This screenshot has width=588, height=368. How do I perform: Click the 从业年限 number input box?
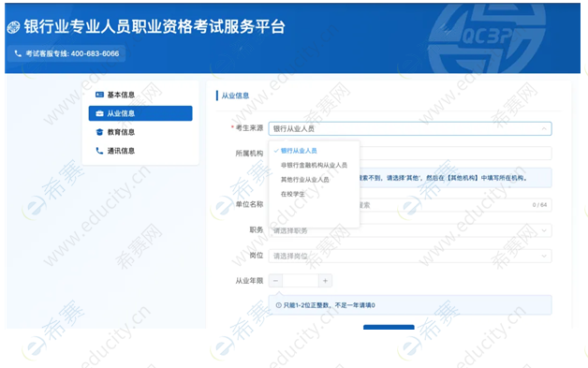[x=301, y=281]
